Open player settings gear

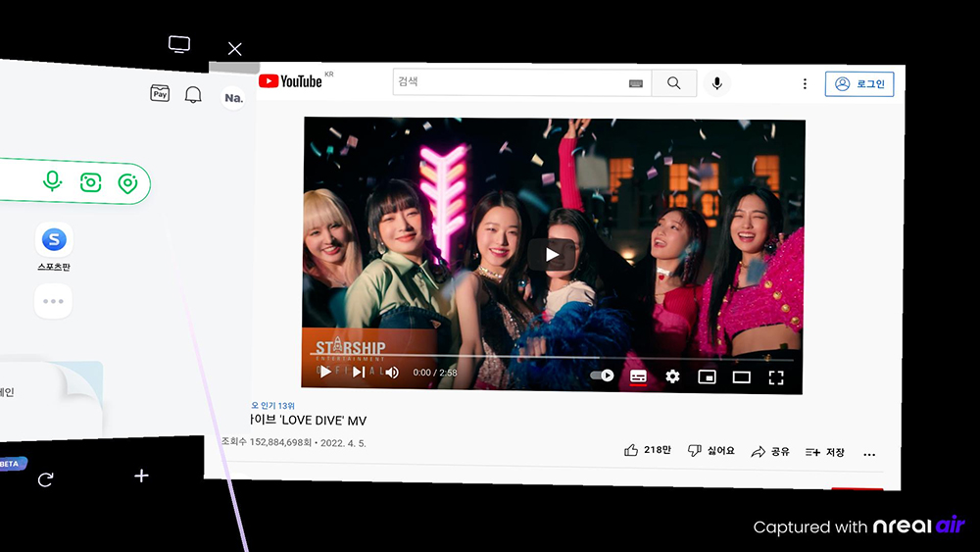(x=672, y=376)
